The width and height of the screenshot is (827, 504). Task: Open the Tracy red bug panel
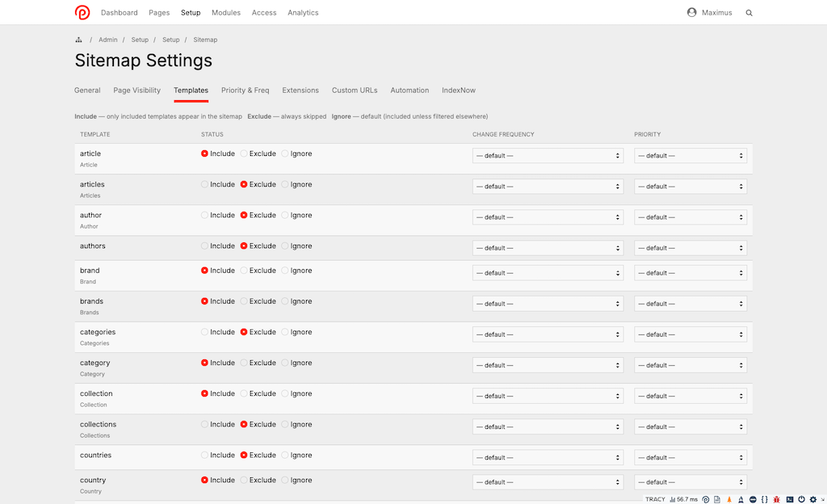click(x=776, y=499)
